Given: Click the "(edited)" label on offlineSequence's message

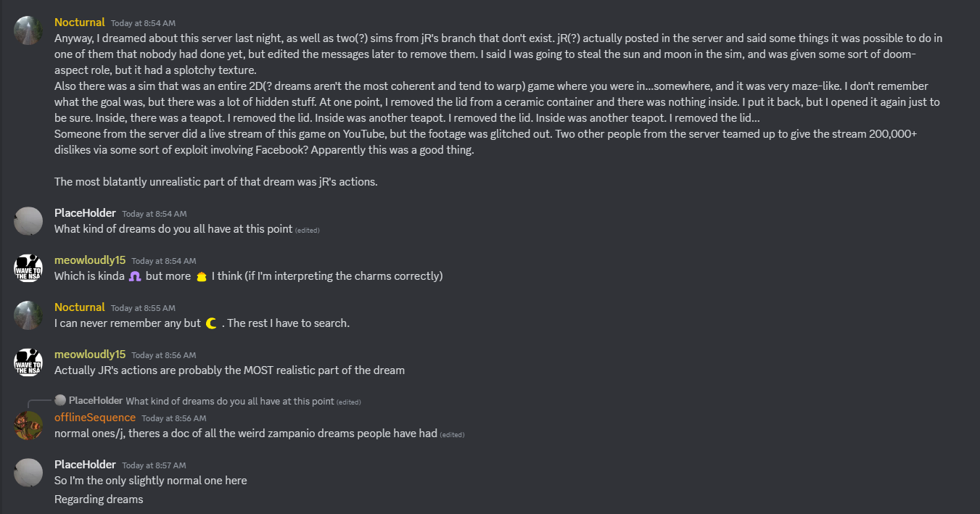Looking at the screenshot, I should (x=452, y=435).
